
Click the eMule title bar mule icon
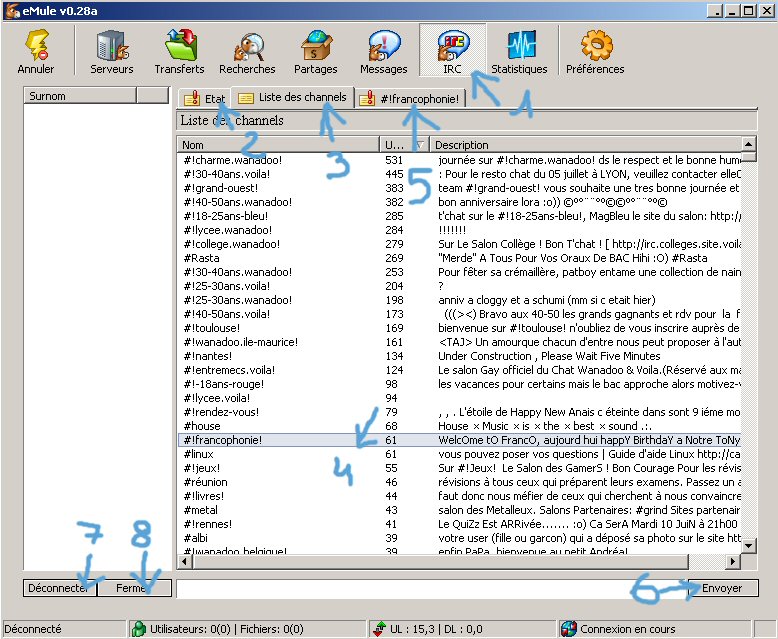(12, 10)
